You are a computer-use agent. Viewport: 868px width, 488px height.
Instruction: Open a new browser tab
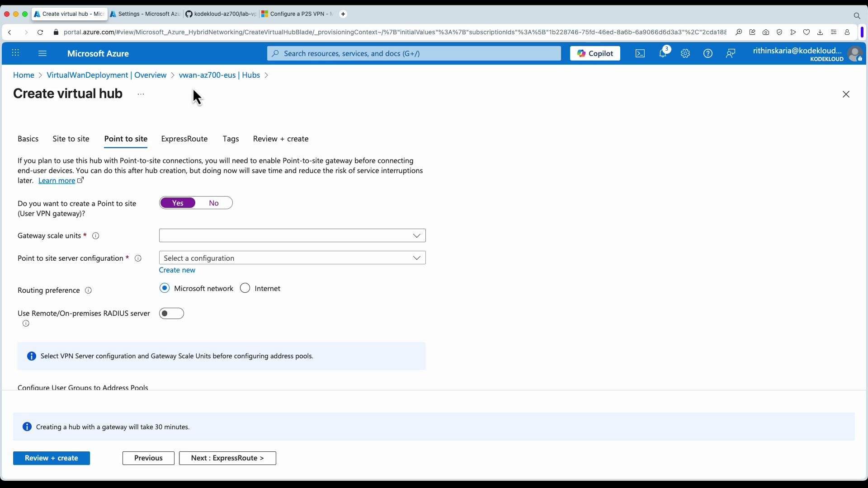(x=343, y=14)
